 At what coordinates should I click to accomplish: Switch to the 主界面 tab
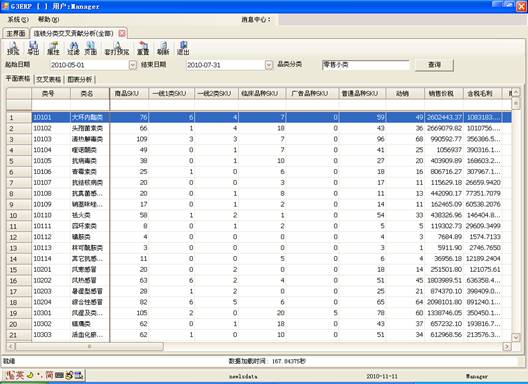pos(16,33)
